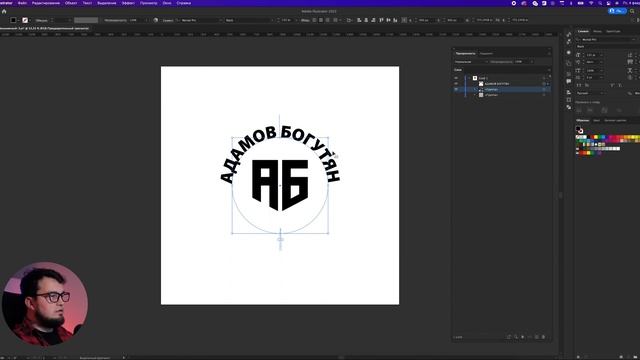Click the Home icon below the menu bar

coord(4,11)
